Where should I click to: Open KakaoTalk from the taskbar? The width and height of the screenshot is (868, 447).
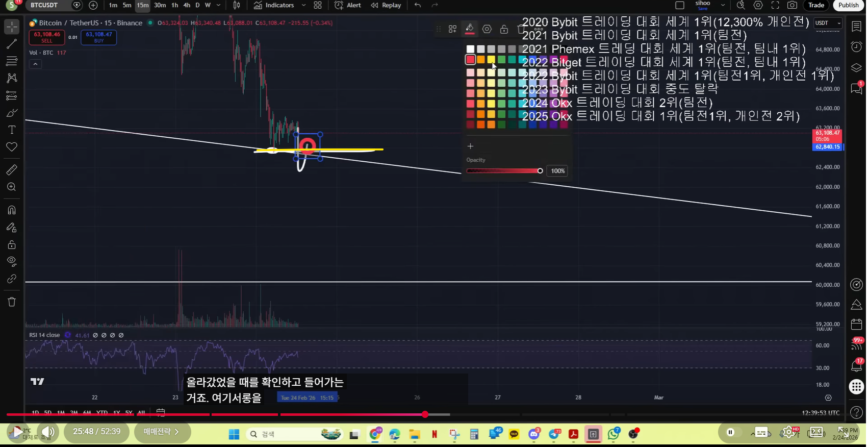pyautogui.click(x=514, y=434)
